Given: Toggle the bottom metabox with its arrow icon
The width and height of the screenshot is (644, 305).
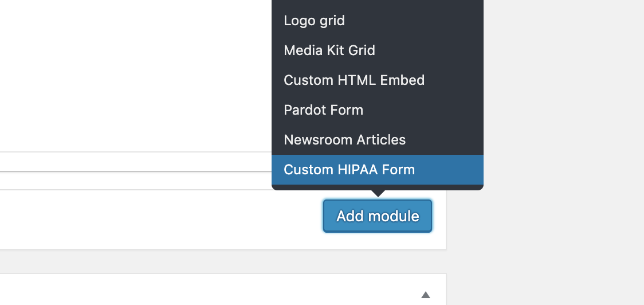Looking at the screenshot, I should [426, 295].
